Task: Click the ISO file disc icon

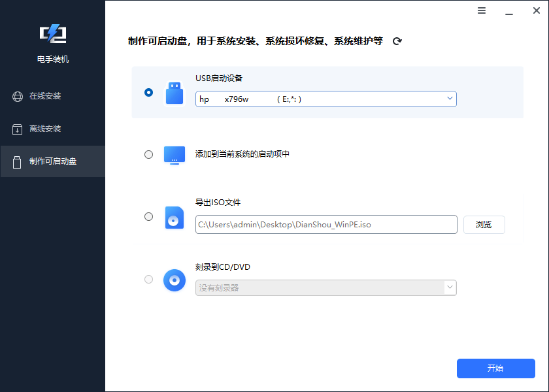Action: coord(174,217)
